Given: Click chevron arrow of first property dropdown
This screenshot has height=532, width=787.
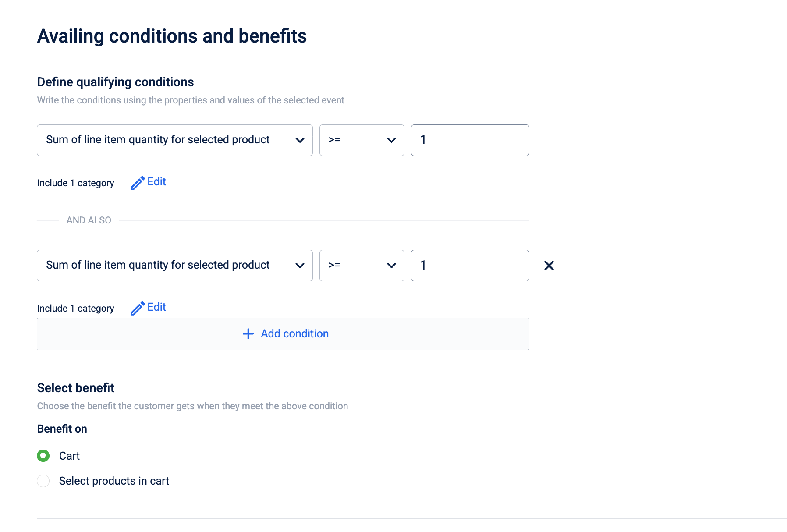Looking at the screenshot, I should click(x=300, y=140).
